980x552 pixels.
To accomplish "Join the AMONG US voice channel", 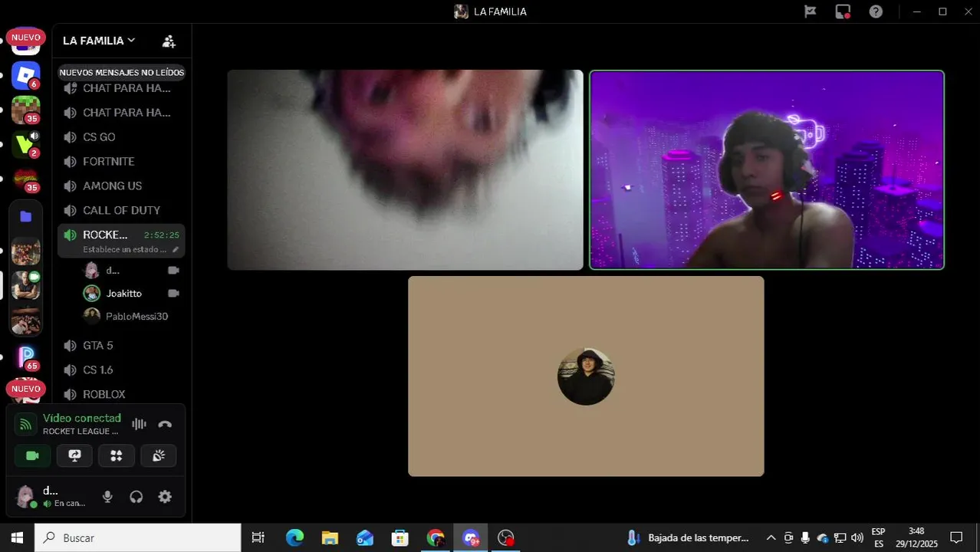I will (x=121, y=186).
